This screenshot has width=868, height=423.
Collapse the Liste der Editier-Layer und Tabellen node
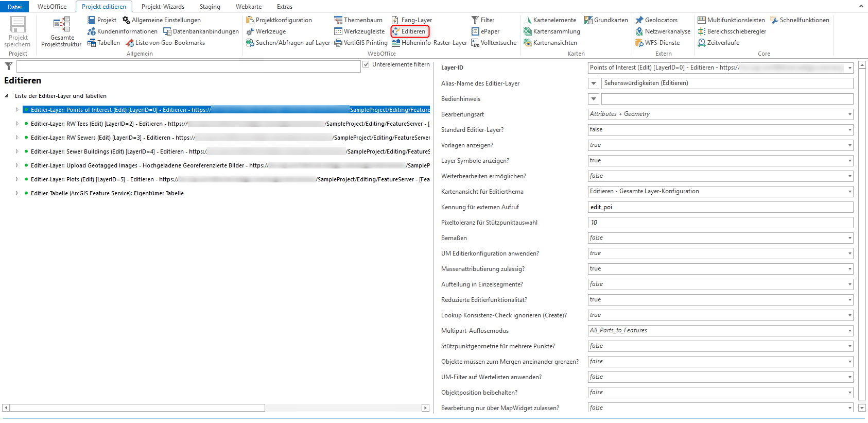point(7,96)
